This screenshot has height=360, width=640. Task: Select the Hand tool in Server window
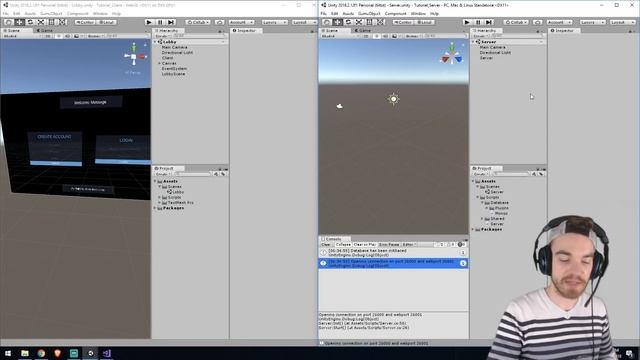(x=327, y=22)
